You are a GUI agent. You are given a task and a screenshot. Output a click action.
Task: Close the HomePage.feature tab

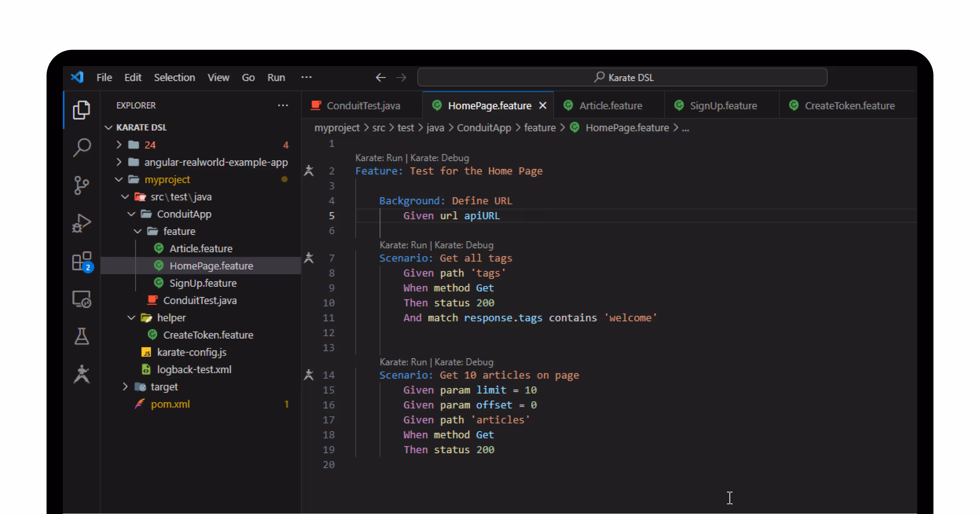click(x=543, y=106)
